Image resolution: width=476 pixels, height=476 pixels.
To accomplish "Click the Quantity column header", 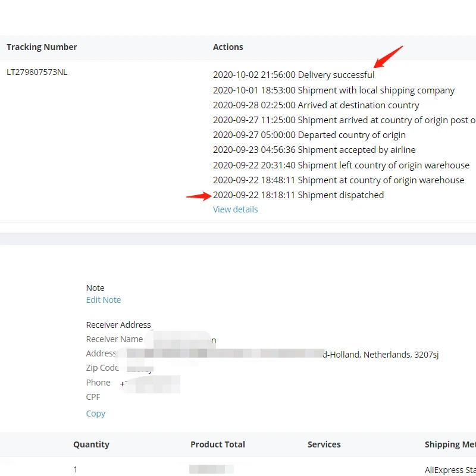I will 91,444.
